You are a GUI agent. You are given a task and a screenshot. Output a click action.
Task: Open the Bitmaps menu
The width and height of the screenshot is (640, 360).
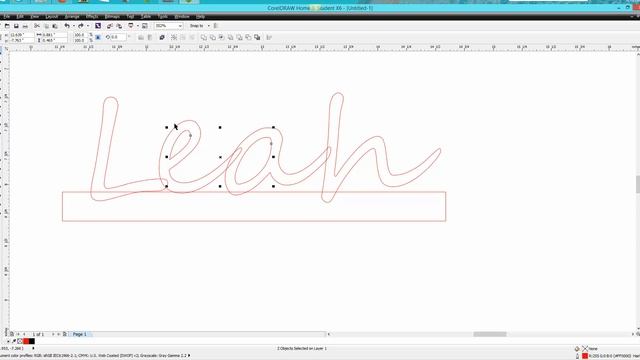coord(112,17)
